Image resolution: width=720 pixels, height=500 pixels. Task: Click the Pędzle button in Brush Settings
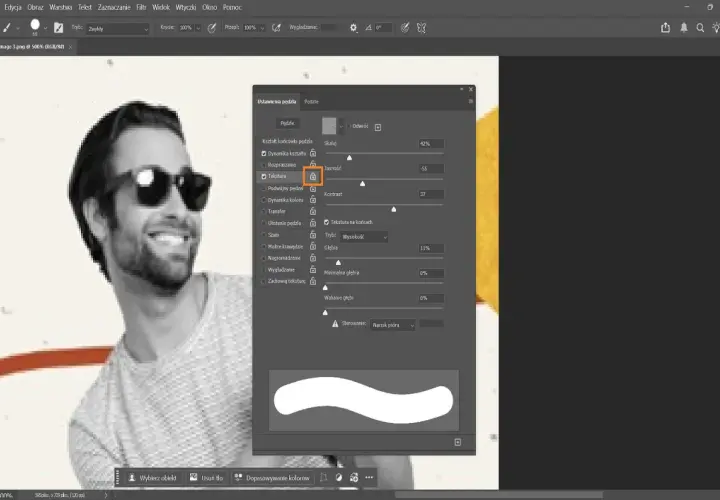point(287,123)
